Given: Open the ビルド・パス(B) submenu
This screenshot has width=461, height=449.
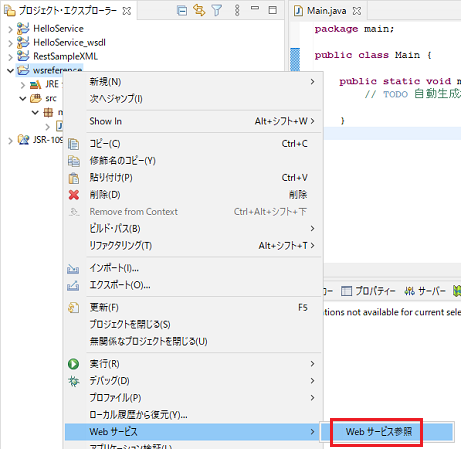Looking at the screenshot, I should (193, 229).
